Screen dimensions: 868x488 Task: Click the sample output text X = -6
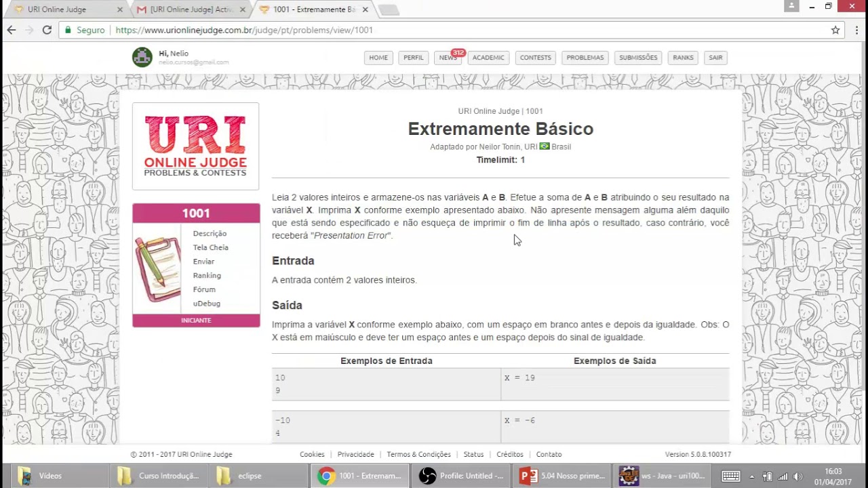(x=519, y=420)
